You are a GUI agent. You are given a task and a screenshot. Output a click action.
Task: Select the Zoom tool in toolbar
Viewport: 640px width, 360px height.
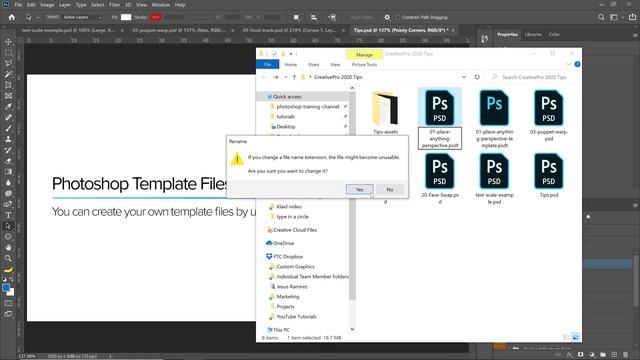pyautogui.click(x=8, y=258)
